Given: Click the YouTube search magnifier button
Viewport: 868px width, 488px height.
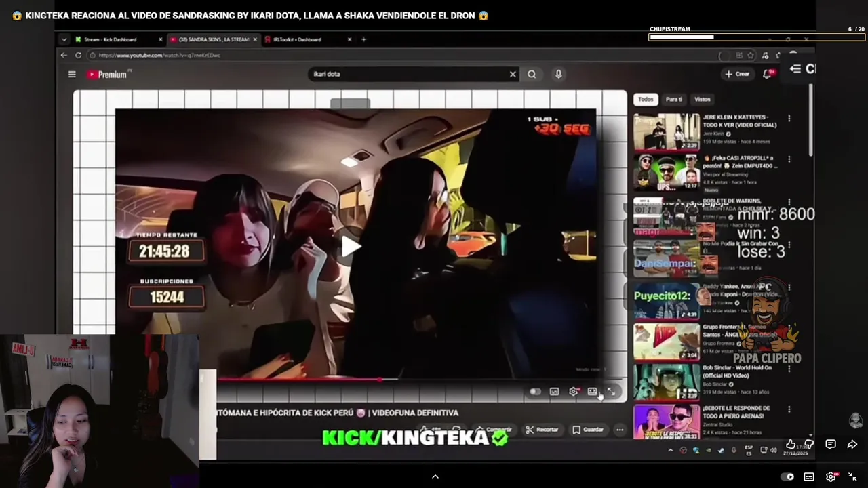Looking at the screenshot, I should 532,75.
